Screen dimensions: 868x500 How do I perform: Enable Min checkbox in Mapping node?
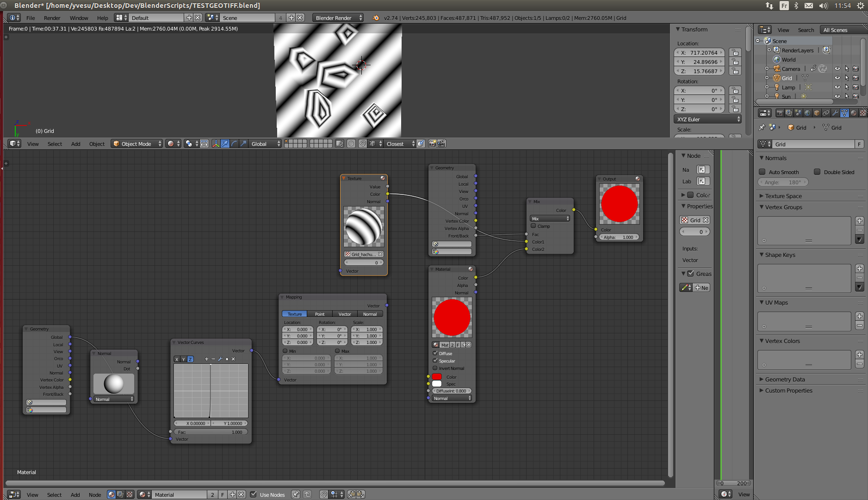pos(285,351)
